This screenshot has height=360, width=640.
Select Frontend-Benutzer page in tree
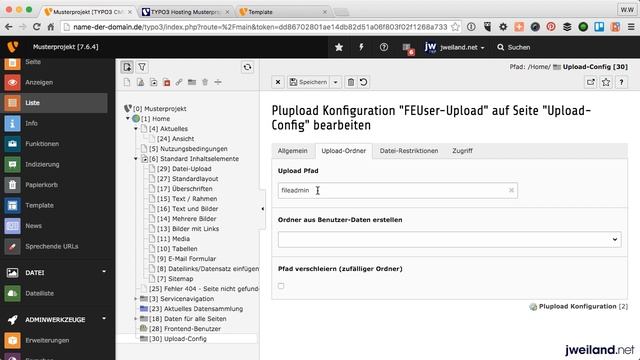(x=185, y=329)
